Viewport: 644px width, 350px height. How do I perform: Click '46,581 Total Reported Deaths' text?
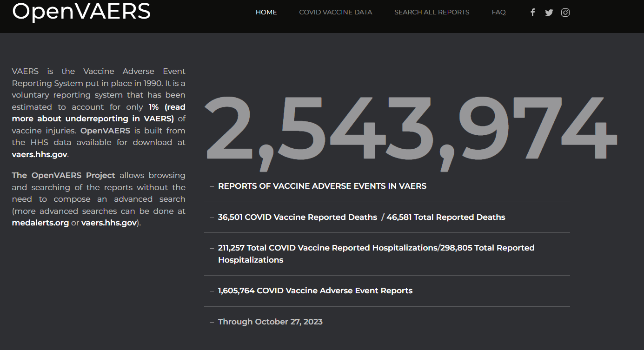(446, 217)
